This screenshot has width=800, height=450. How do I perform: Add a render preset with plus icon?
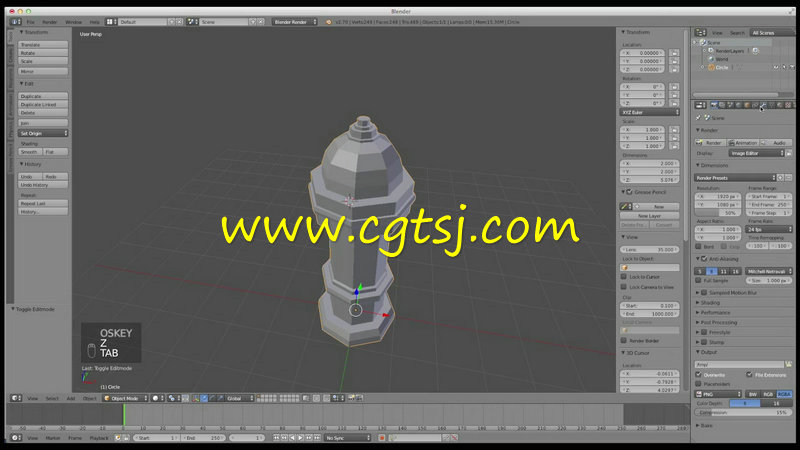point(781,178)
